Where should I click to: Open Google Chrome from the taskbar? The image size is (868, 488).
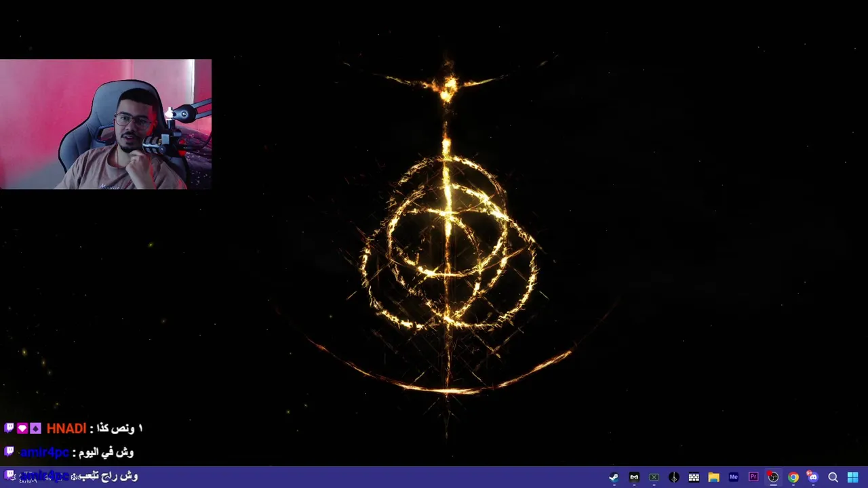pos(793,477)
